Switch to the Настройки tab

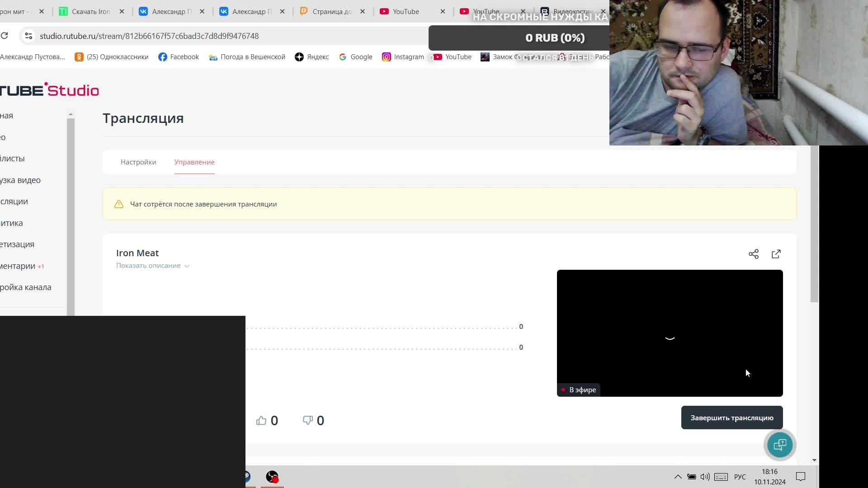(138, 162)
